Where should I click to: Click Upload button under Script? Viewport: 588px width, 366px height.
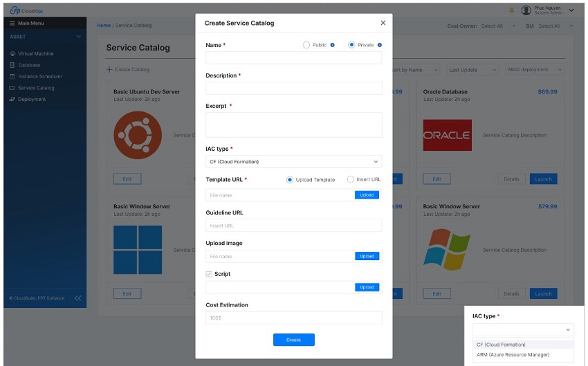pos(367,287)
